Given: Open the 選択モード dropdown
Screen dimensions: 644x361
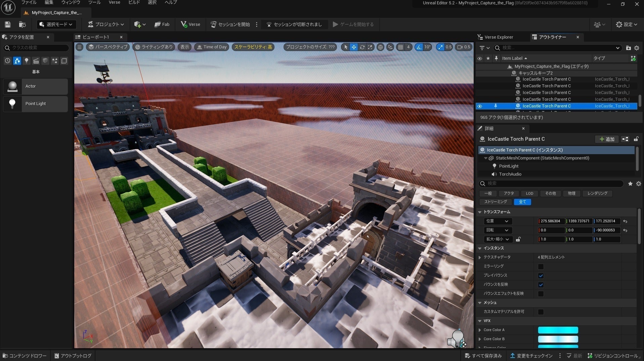Looking at the screenshot, I should tap(56, 25).
